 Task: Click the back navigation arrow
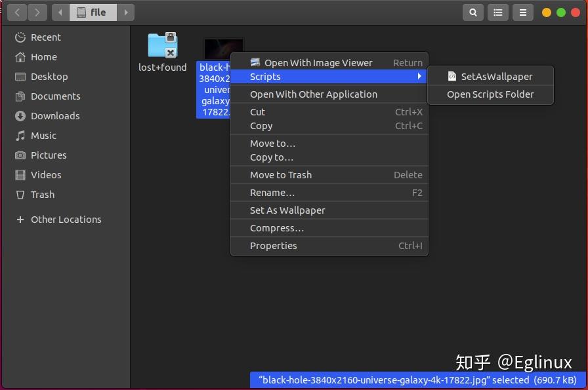click(16, 12)
